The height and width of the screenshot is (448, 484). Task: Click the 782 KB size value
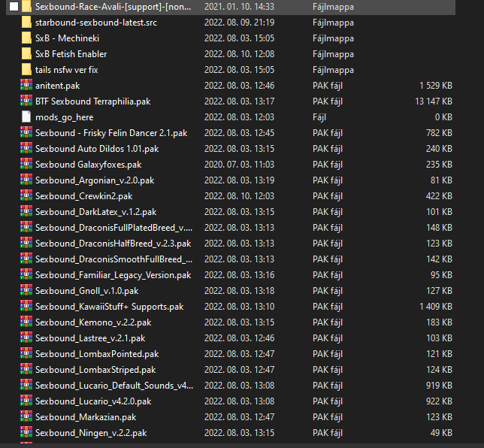[x=439, y=133]
